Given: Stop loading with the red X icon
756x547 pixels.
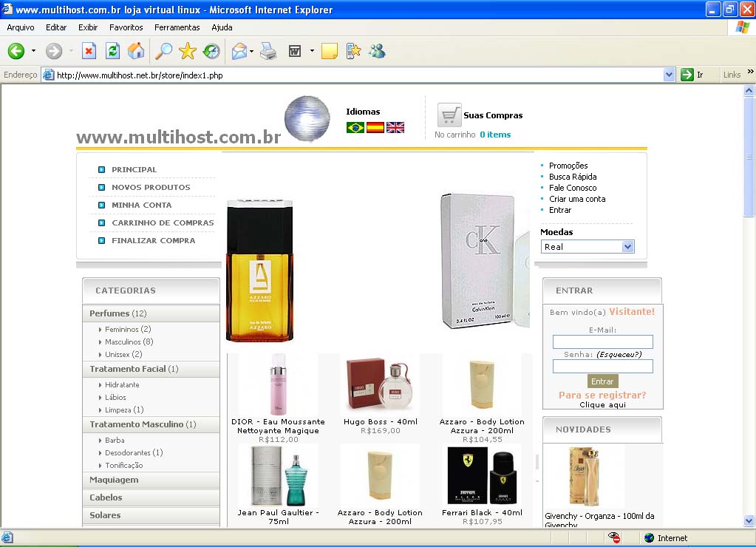Looking at the screenshot, I should click(89, 51).
